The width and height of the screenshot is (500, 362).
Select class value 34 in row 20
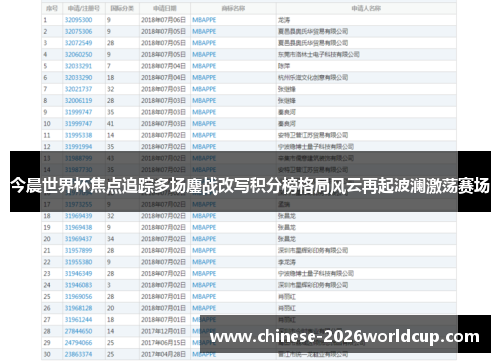pos(110,239)
